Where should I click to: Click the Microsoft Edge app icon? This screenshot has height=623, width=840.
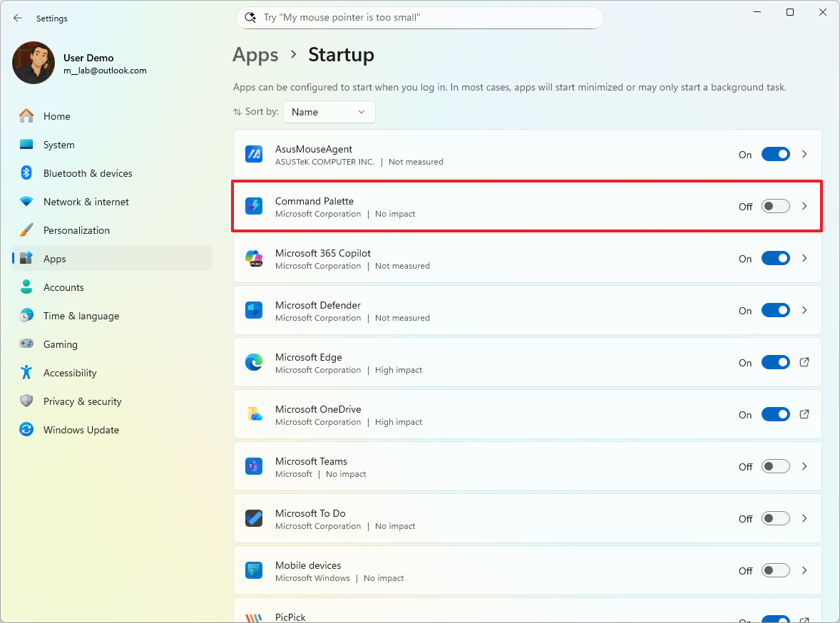[253, 362]
